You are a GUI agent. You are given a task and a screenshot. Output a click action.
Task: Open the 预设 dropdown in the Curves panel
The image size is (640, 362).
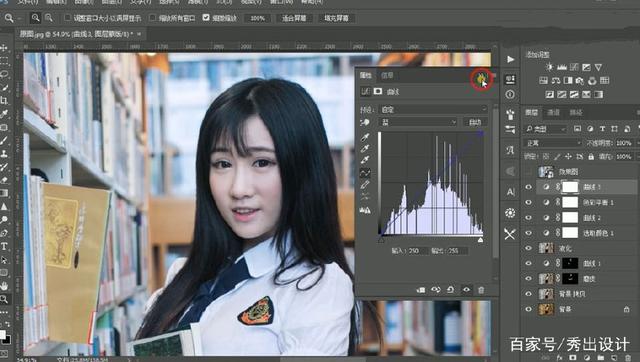pos(433,109)
